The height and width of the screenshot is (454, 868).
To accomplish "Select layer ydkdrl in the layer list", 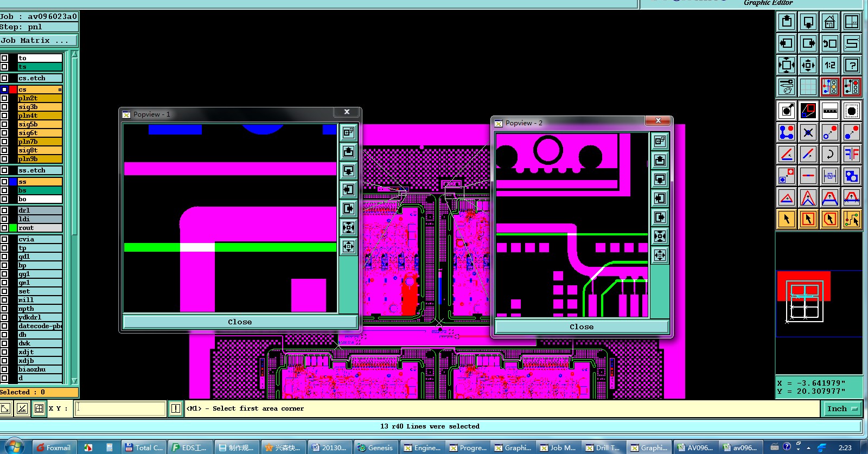I will (x=40, y=317).
